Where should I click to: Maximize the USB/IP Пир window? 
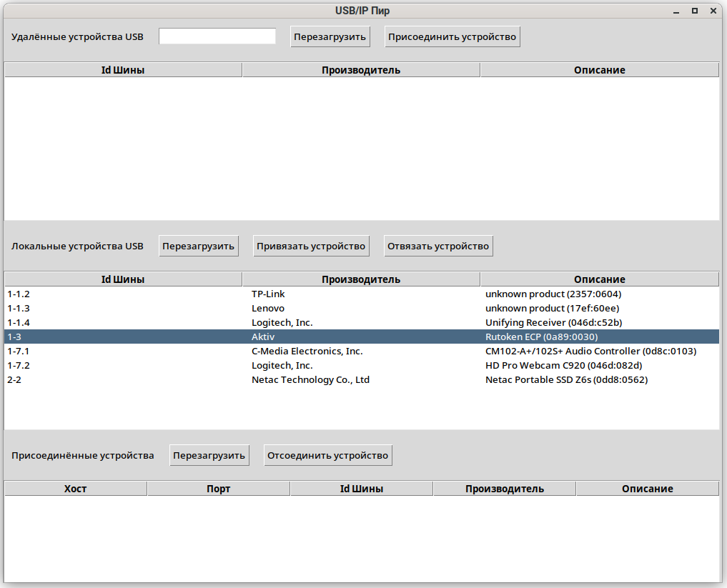694,11
